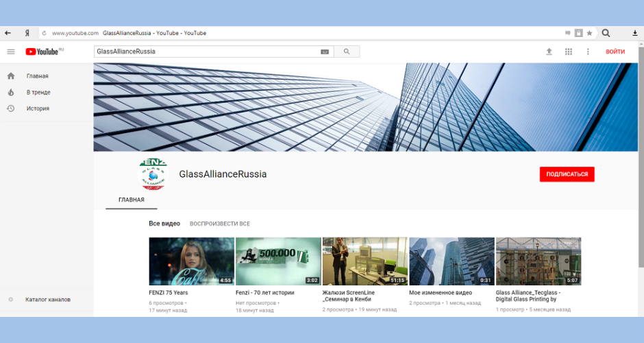This screenshot has height=343, width=644.
Task: Click the GlassAllianceRussia channel name
Action: [x=223, y=174]
